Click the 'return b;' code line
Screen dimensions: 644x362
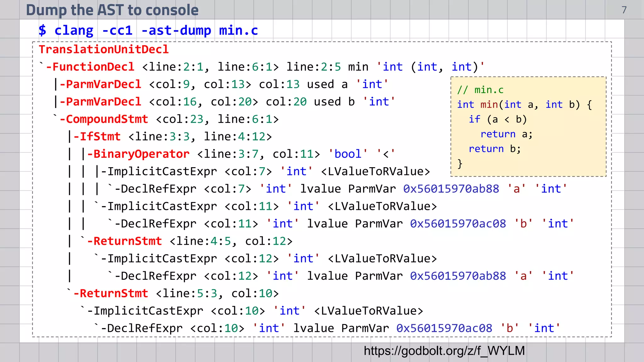pos(495,149)
